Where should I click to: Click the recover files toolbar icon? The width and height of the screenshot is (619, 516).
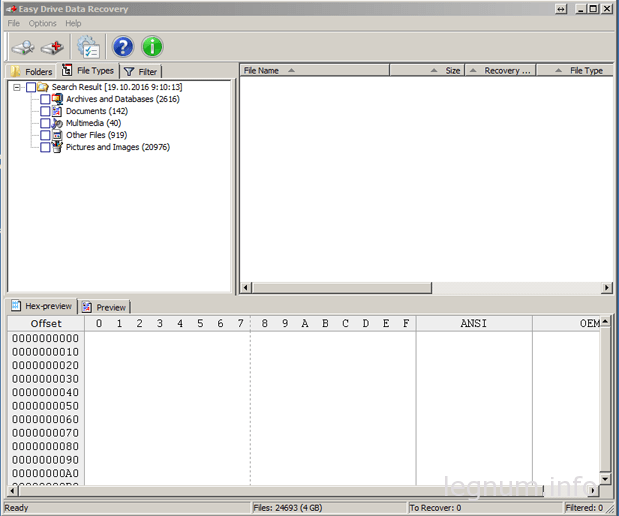point(53,47)
